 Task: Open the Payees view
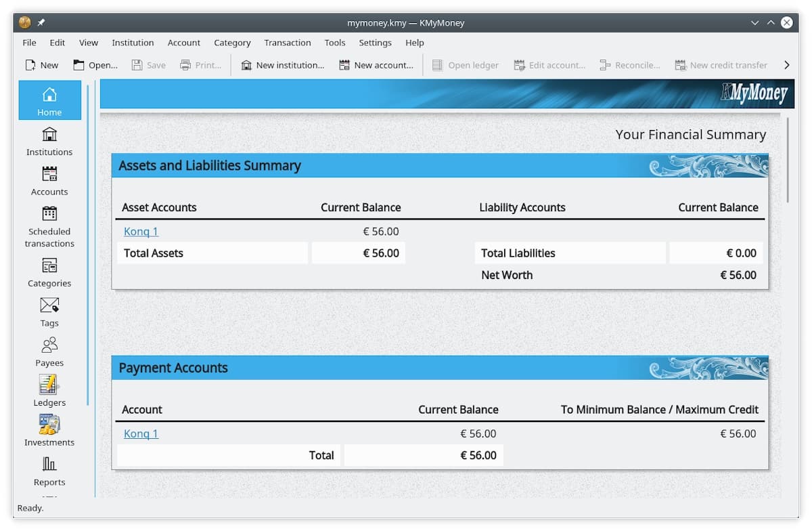[x=49, y=352]
